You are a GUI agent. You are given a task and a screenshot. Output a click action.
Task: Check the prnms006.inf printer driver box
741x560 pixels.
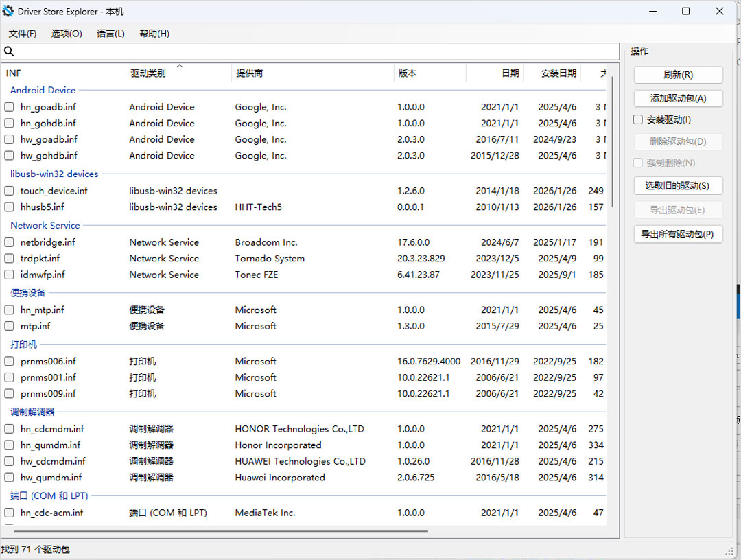[10, 361]
